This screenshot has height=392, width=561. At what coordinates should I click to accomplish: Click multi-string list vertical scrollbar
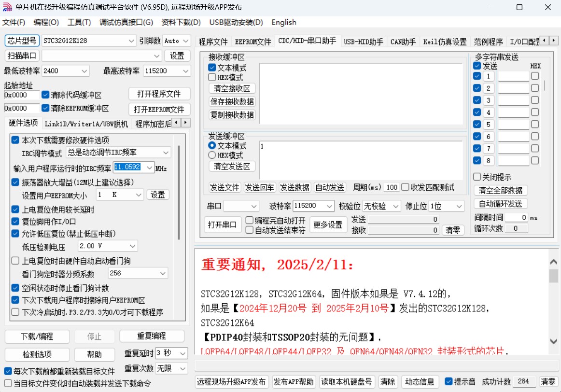click(545, 85)
